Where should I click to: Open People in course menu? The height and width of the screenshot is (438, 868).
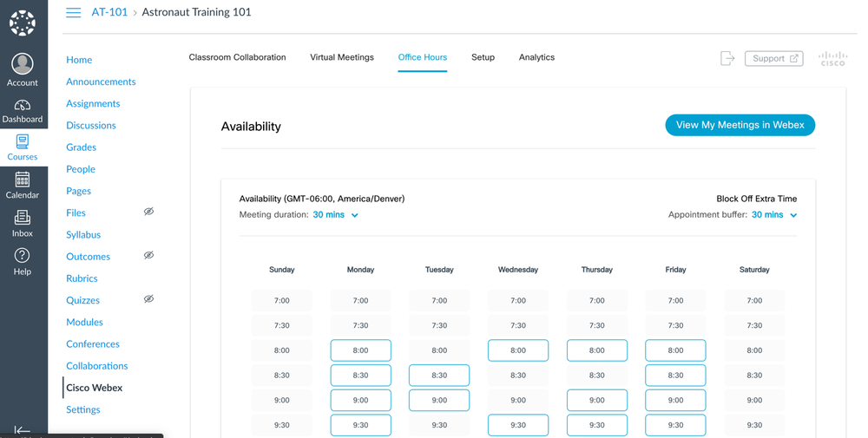point(80,168)
